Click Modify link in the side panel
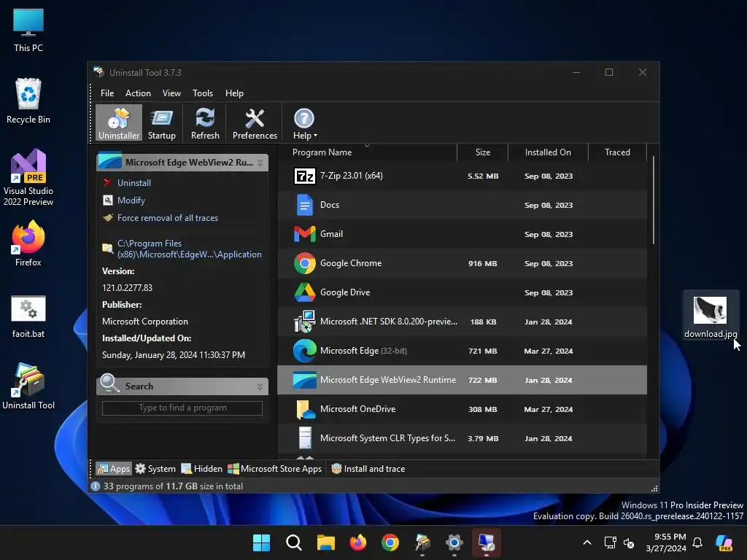747x560 pixels. click(x=131, y=201)
